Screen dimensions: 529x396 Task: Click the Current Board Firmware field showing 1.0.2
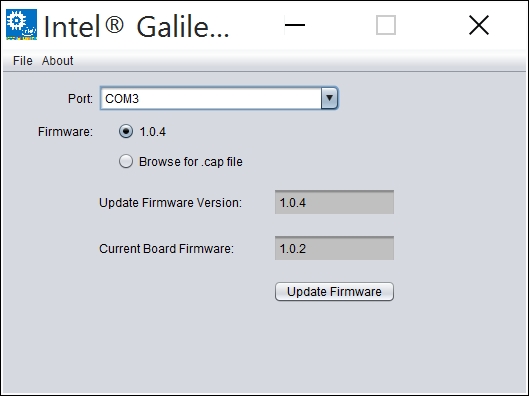tap(334, 248)
